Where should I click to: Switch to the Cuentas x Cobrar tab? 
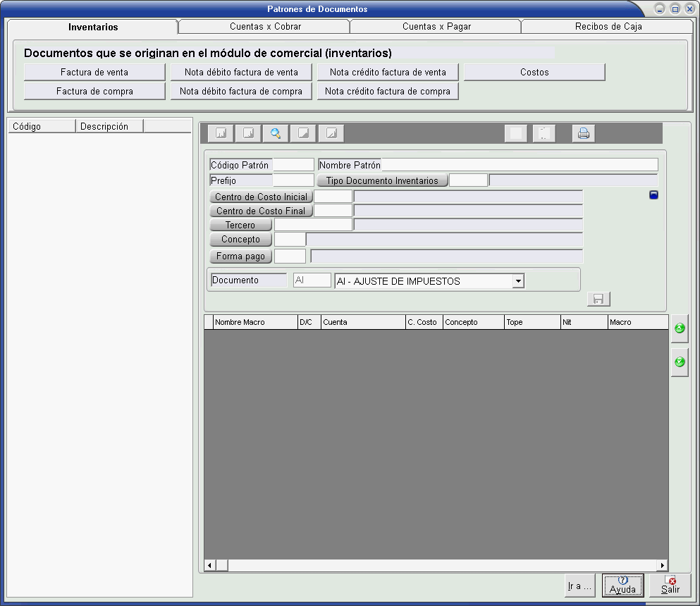(265, 27)
